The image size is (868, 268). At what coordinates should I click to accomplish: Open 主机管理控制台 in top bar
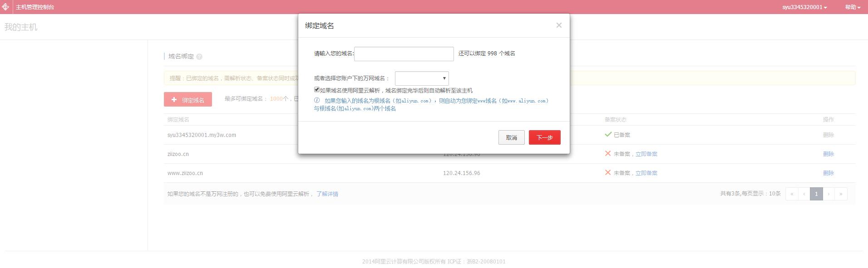35,7
